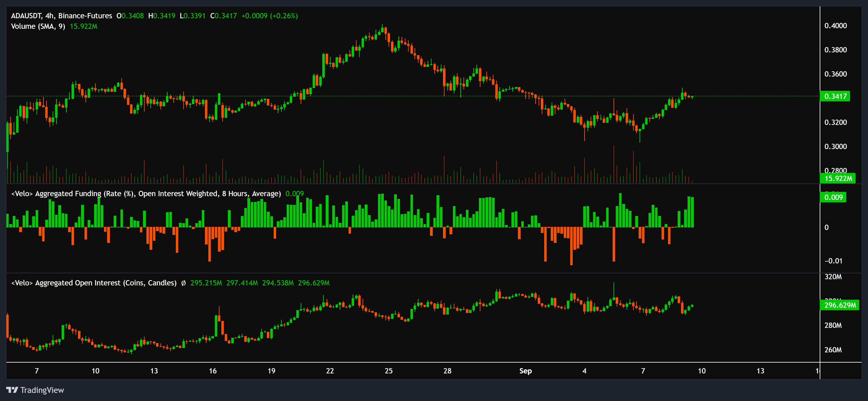Viewport: 868px width, 401px height.
Task: Click the 0.3800 price axis label
Action: pyautogui.click(x=835, y=50)
